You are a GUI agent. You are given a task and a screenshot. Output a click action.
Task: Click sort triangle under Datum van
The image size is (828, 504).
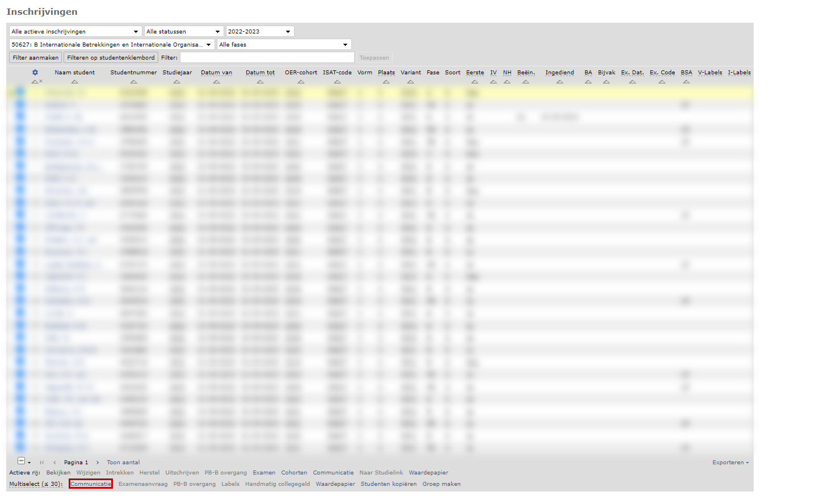point(216,82)
